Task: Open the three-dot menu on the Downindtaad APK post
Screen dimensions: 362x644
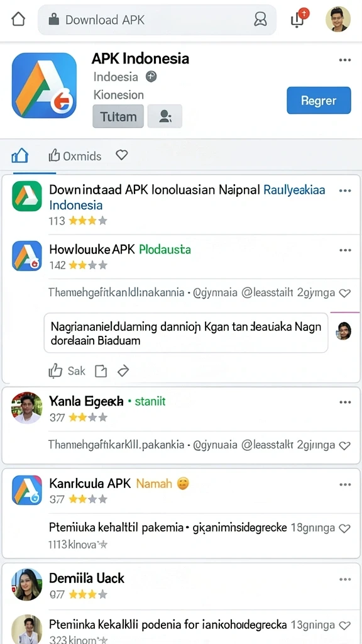Action: pyautogui.click(x=345, y=191)
